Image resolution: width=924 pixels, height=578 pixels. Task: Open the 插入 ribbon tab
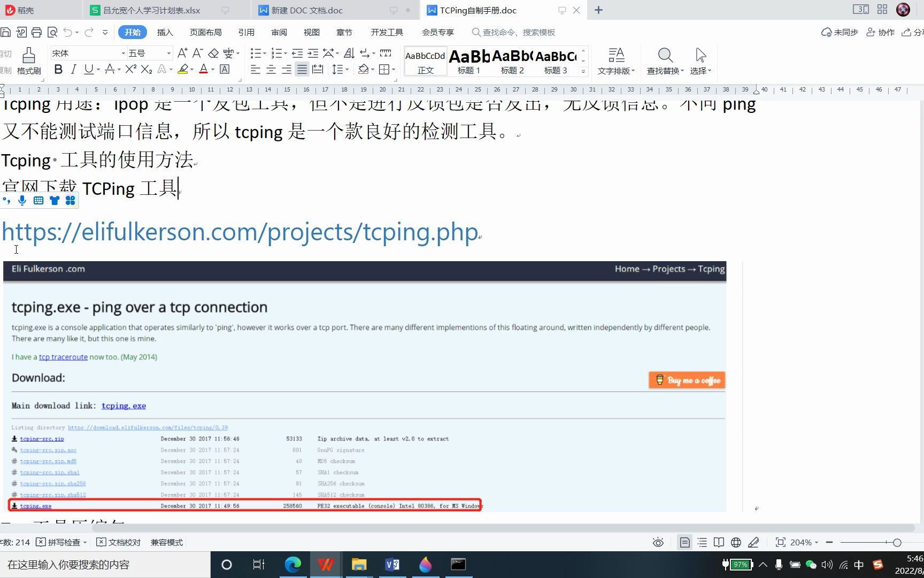tap(165, 32)
